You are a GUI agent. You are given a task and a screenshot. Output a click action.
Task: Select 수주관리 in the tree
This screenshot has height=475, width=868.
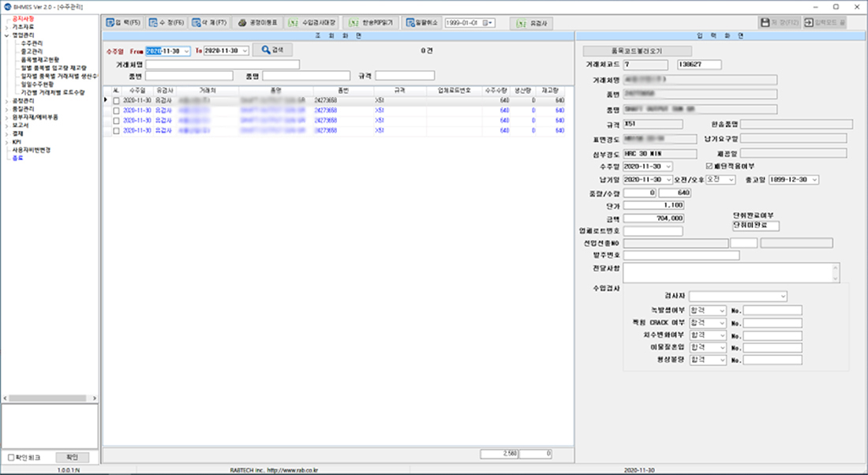(x=32, y=43)
